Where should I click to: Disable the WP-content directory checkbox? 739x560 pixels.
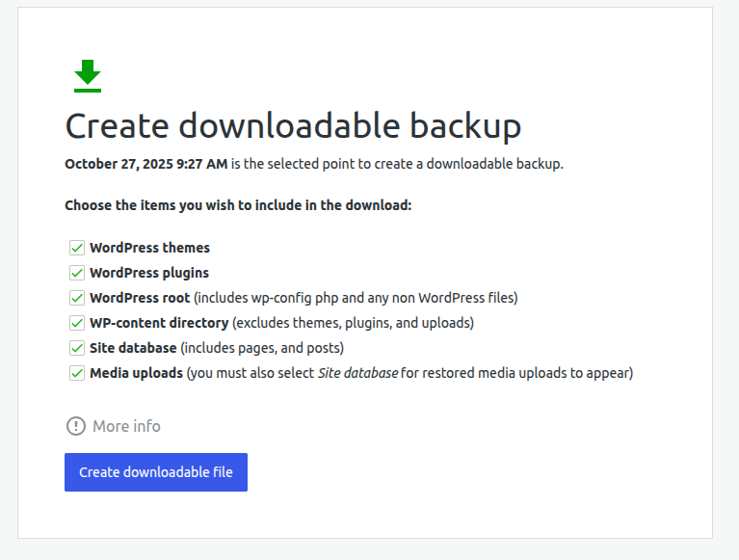[x=77, y=323]
